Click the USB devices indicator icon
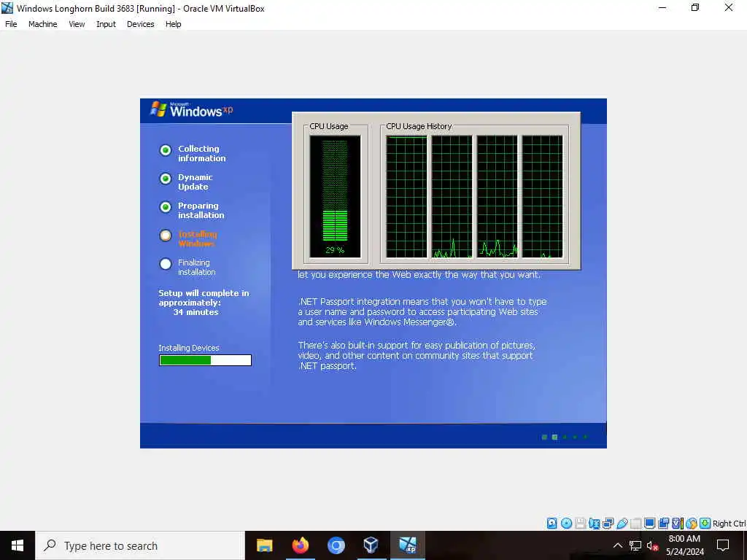The image size is (747, 560). coord(622,524)
